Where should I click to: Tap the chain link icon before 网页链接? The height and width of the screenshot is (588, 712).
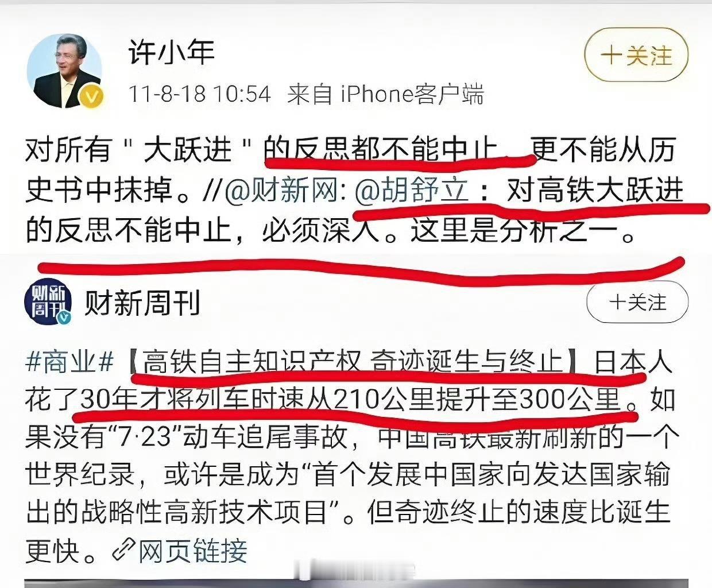(x=122, y=550)
